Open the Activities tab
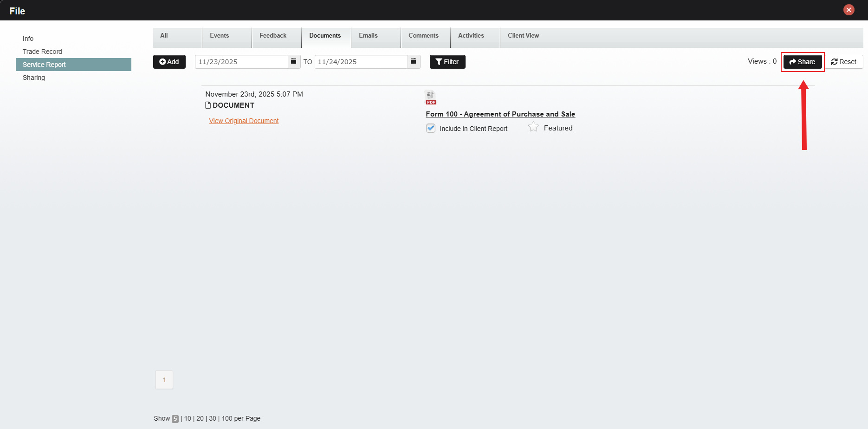Viewport: 868px width, 429px height. 471,36
